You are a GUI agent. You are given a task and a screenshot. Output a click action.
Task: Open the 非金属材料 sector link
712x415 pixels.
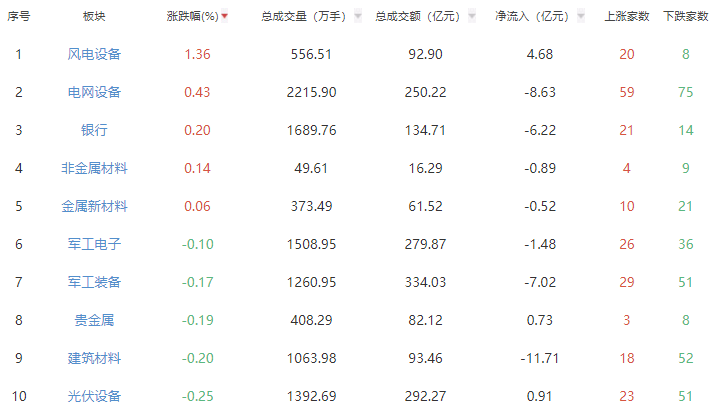coord(94,168)
